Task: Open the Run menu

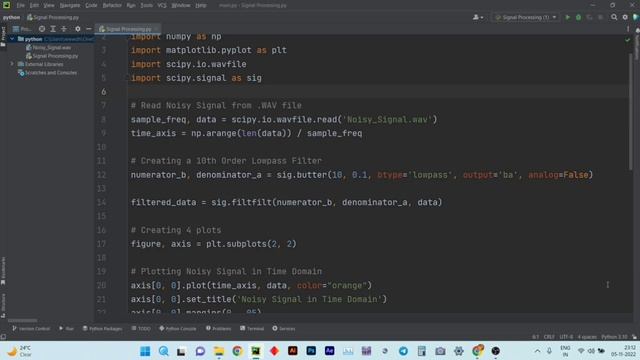Action: tap(131, 5)
